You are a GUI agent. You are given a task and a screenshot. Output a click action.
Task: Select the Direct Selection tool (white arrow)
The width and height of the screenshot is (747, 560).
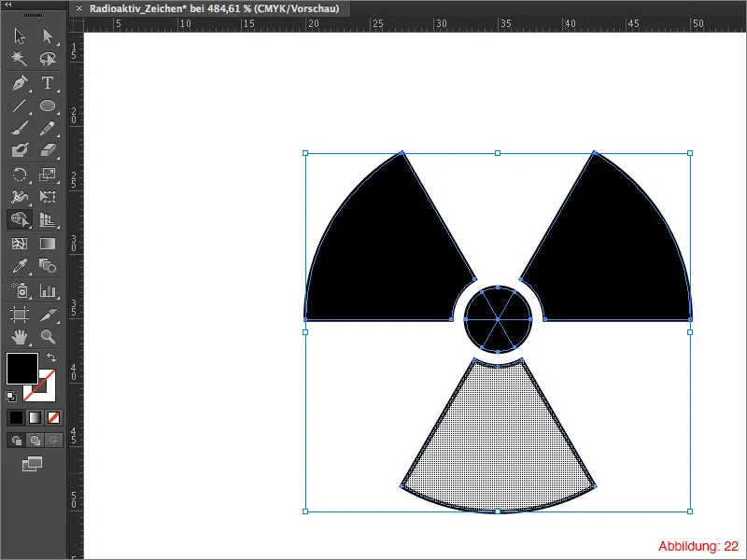coord(48,36)
